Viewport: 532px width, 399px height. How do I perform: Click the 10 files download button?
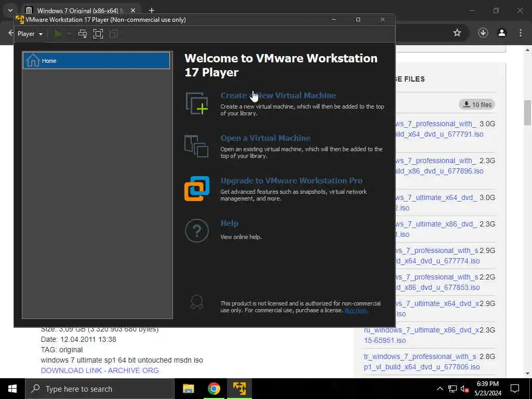(477, 104)
